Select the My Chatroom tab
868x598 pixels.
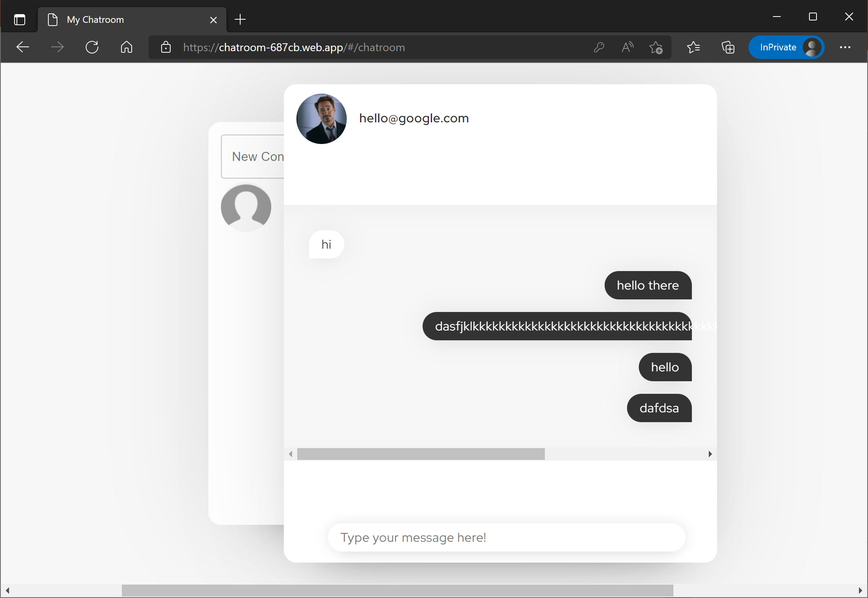[132, 20]
